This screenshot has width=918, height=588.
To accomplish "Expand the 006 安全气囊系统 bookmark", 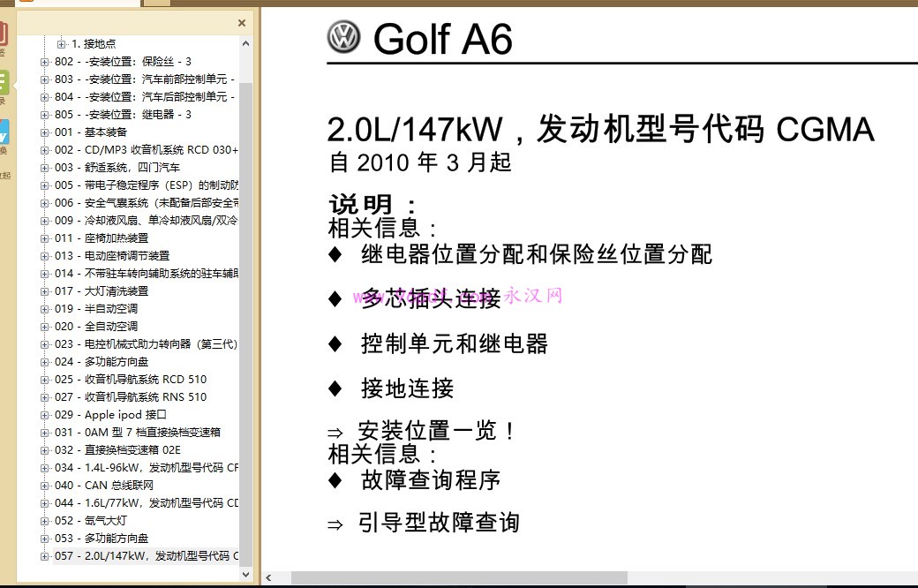I will coord(44,203).
